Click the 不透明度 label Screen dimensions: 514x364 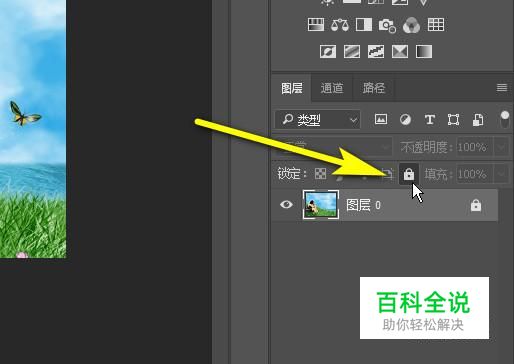click(426, 147)
